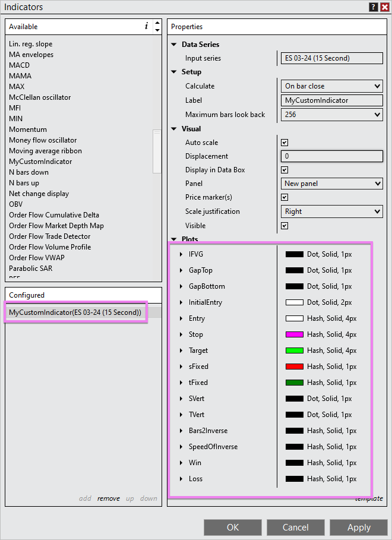Open the Scale justification dropdown
The height and width of the screenshot is (540, 392).
332,211
